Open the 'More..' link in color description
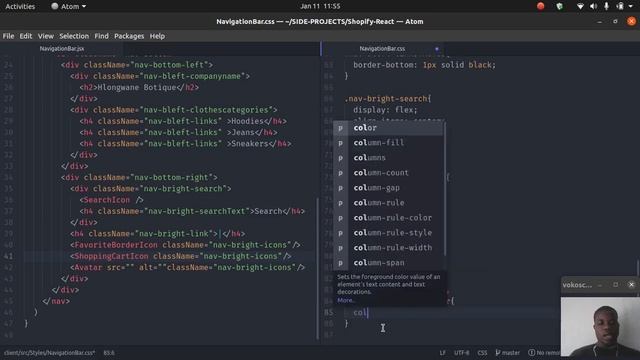The image size is (640, 360). tap(346, 300)
